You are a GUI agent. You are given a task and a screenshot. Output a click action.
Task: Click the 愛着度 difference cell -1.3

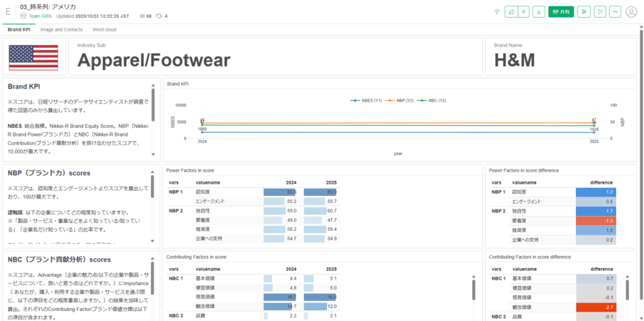pyautogui.click(x=596, y=221)
